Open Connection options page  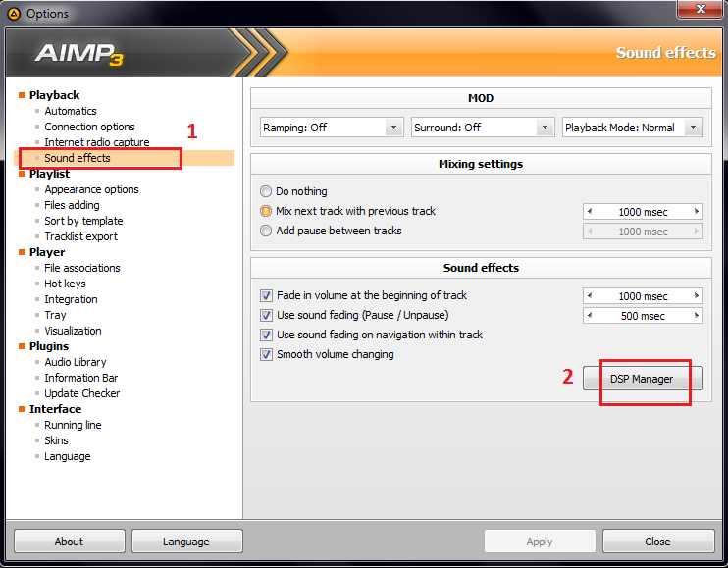coord(89,127)
